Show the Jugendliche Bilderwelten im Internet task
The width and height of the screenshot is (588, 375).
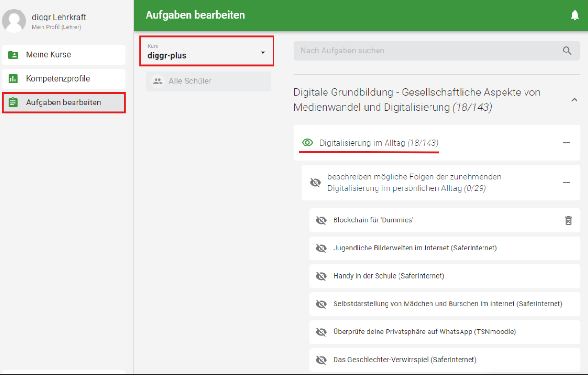(321, 248)
